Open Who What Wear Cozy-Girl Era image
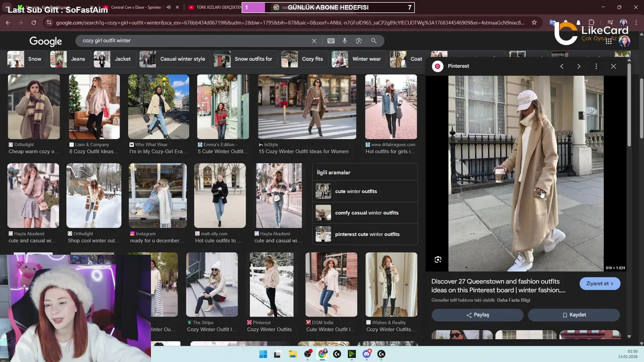 click(x=158, y=107)
